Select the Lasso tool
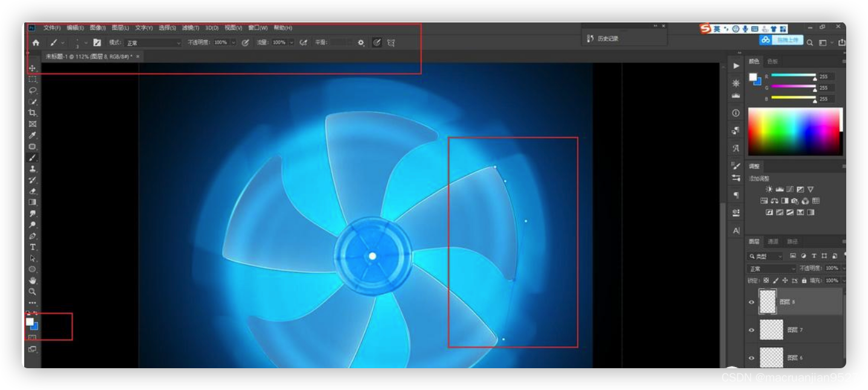The height and width of the screenshot is (390, 868). point(33,90)
